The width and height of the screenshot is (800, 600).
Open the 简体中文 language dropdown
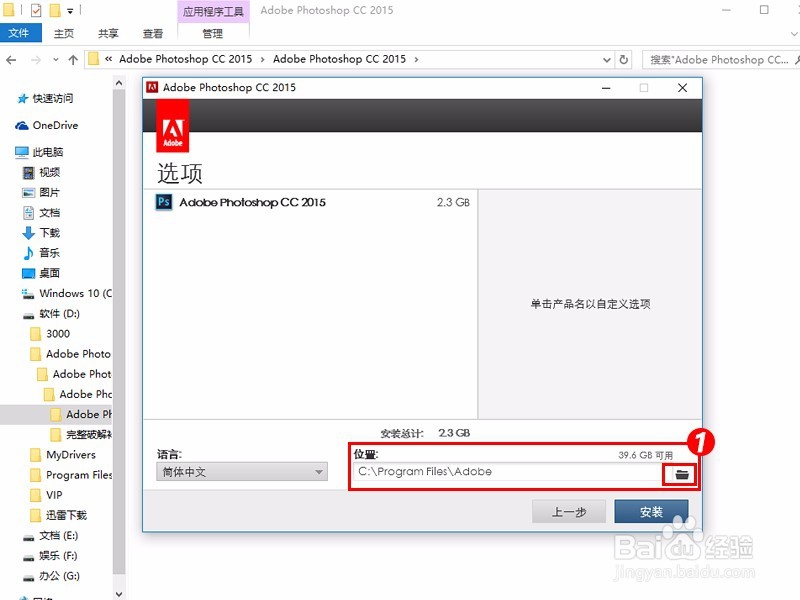[320, 471]
